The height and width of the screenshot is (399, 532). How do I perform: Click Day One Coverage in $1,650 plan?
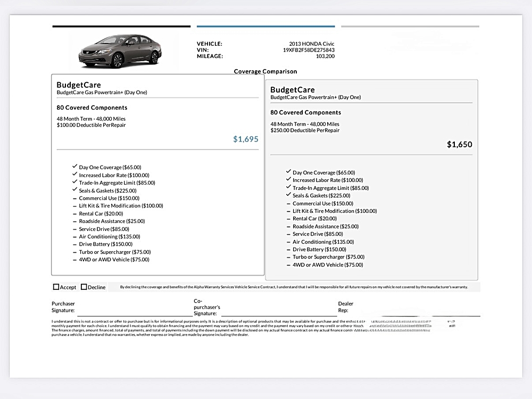pos(323,173)
